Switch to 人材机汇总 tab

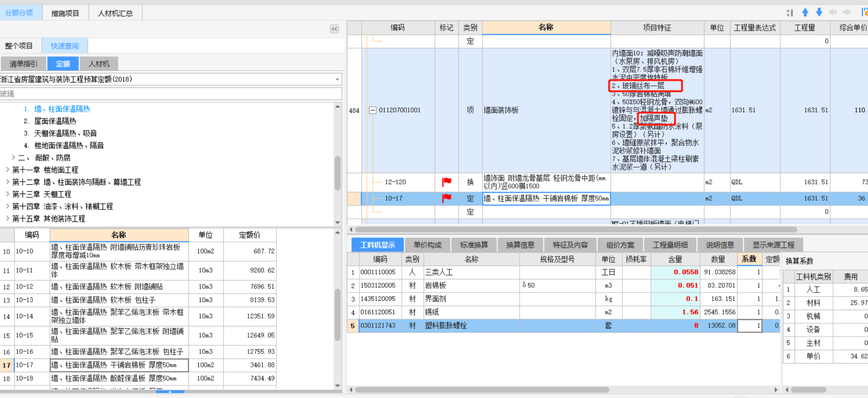point(115,13)
